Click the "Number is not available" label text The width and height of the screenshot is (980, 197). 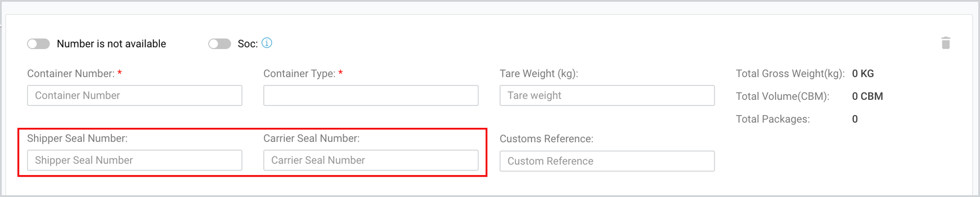(111, 43)
